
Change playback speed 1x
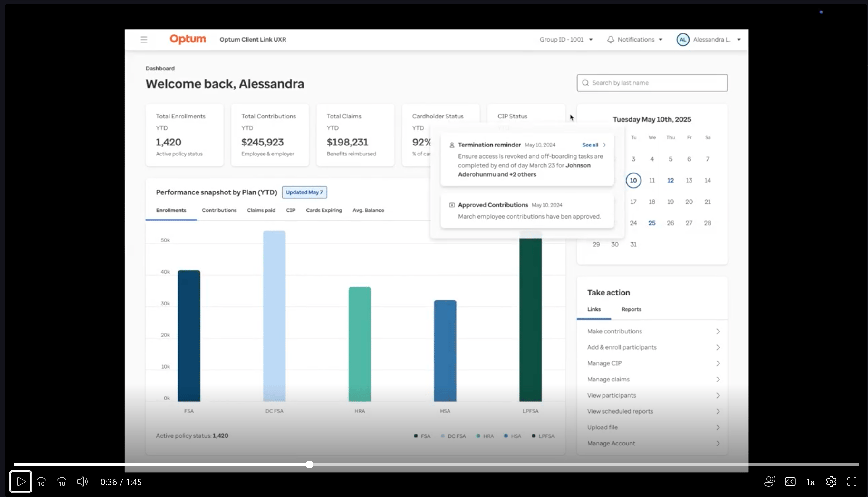click(x=810, y=482)
